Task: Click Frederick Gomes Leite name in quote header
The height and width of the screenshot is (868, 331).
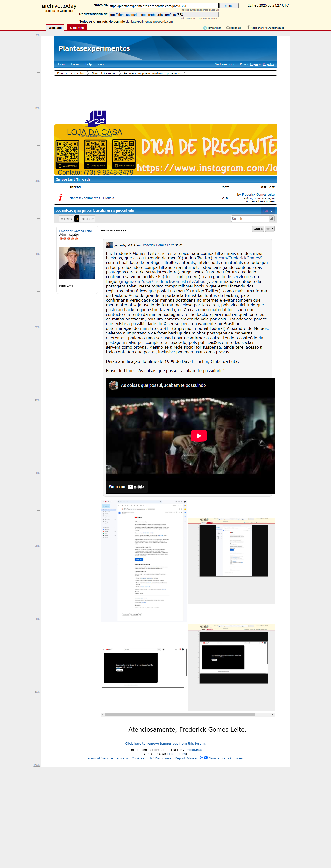Action: coord(158,245)
